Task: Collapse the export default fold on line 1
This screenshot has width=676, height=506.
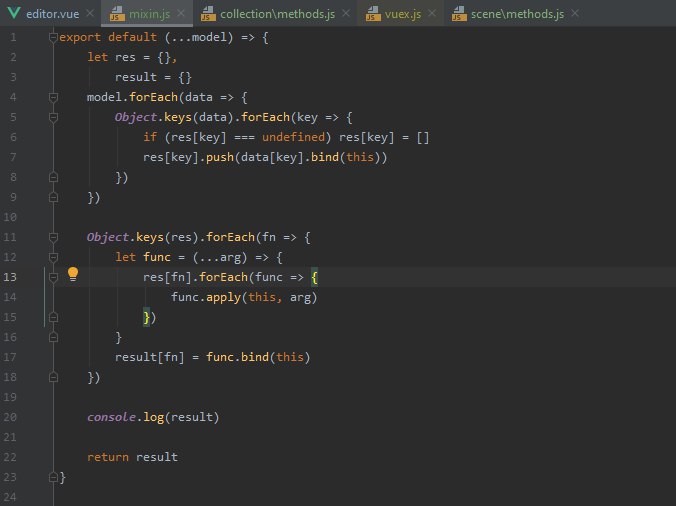Action: coord(53,37)
